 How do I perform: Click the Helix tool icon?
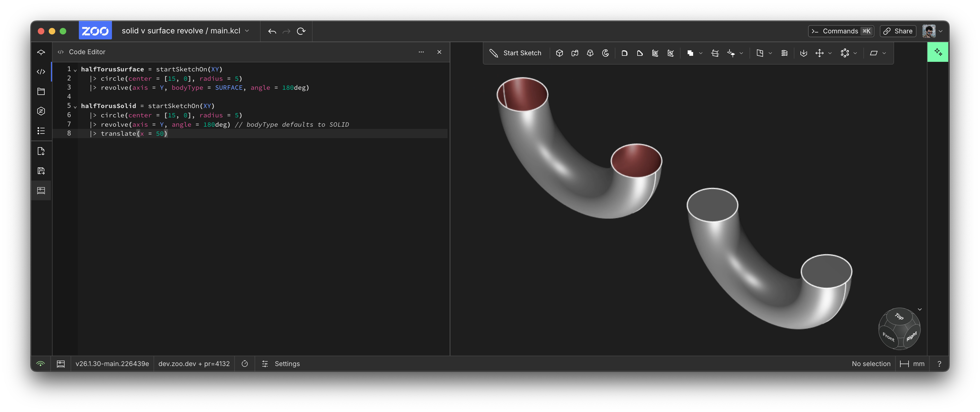[x=784, y=53]
